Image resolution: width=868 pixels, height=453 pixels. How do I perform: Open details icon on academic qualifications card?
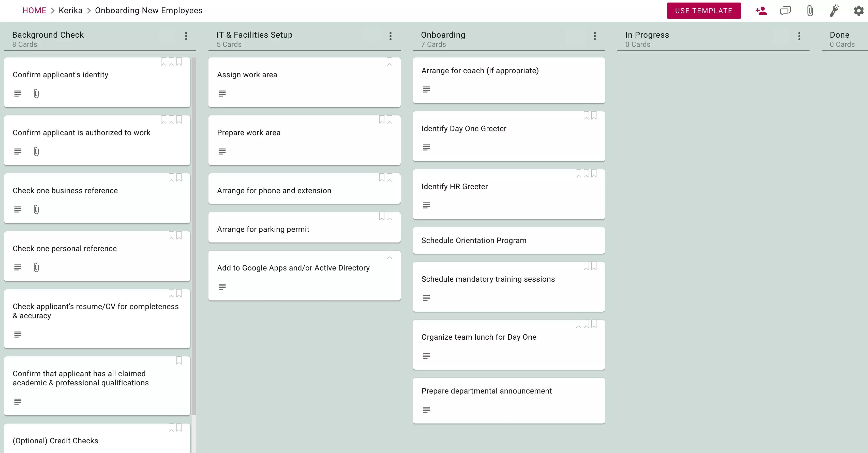pyautogui.click(x=18, y=401)
